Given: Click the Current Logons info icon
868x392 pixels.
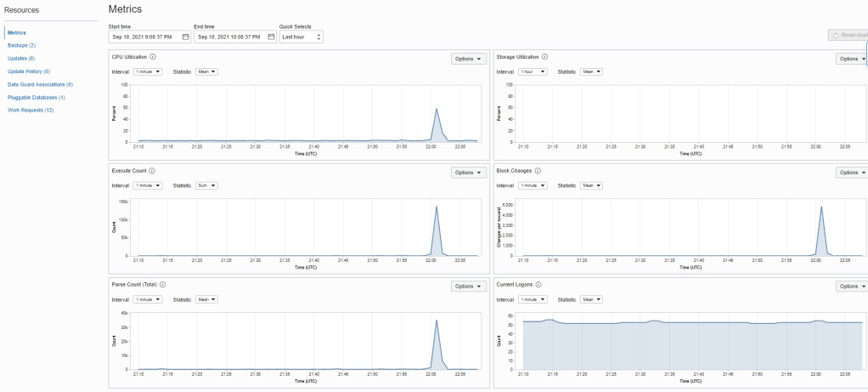Looking at the screenshot, I should [538, 285].
